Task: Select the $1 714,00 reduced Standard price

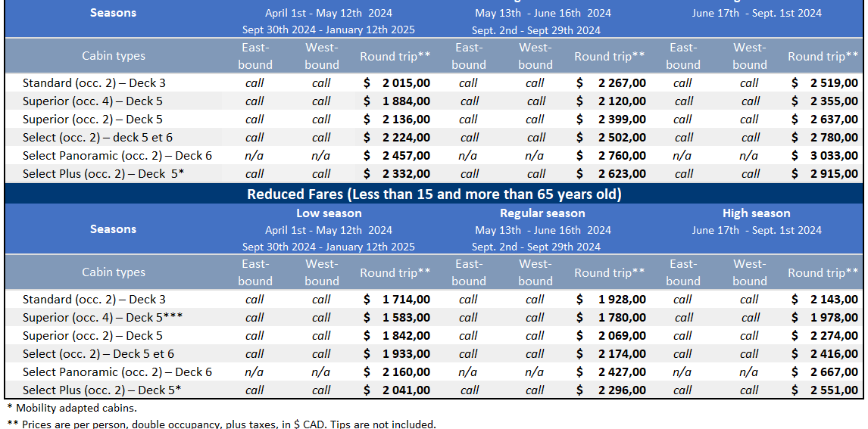Action: [x=406, y=300]
